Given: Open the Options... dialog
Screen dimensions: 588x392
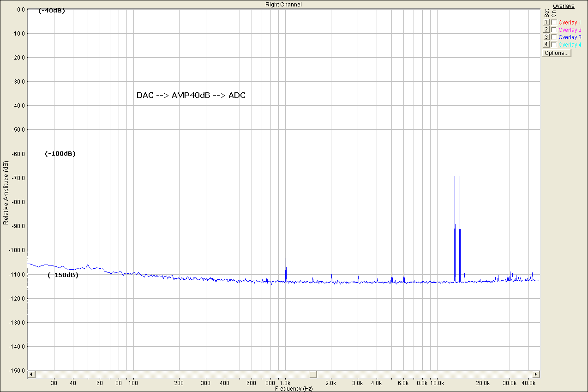Looking at the screenshot, I should tap(557, 53).
